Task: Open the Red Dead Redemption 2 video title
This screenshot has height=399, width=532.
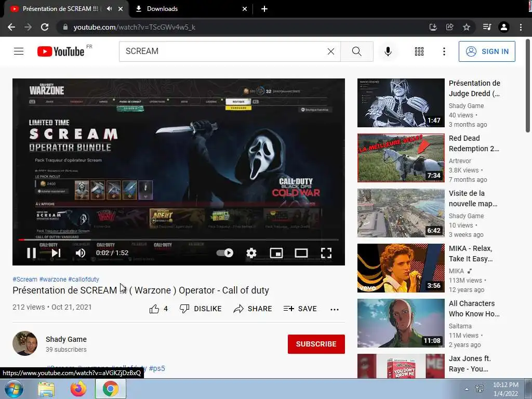Action: coord(474,143)
